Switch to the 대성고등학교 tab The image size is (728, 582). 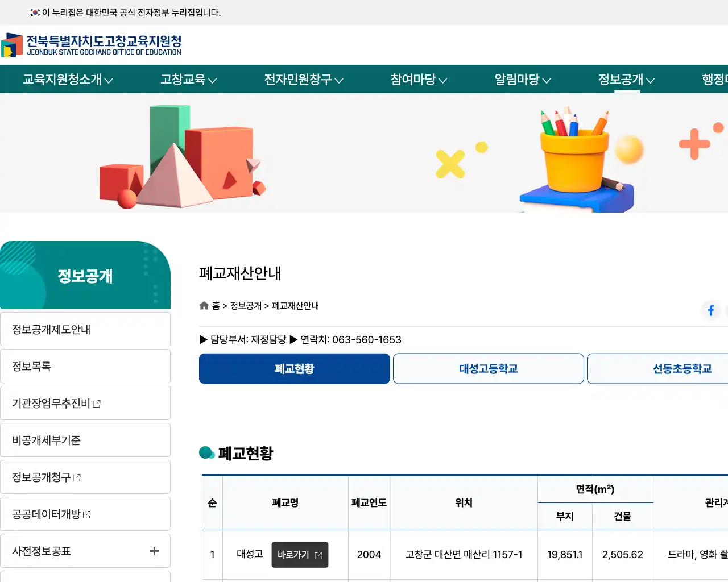tap(488, 368)
